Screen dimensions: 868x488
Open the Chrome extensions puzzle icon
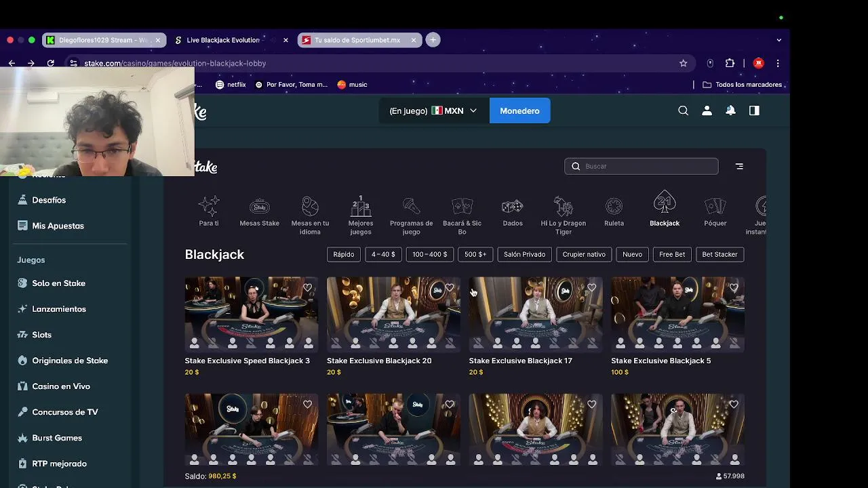tap(730, 63)
